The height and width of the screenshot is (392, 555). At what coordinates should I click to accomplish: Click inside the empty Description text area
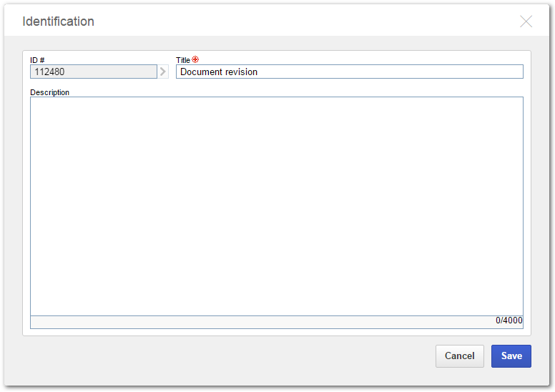(x=277, y=206)
